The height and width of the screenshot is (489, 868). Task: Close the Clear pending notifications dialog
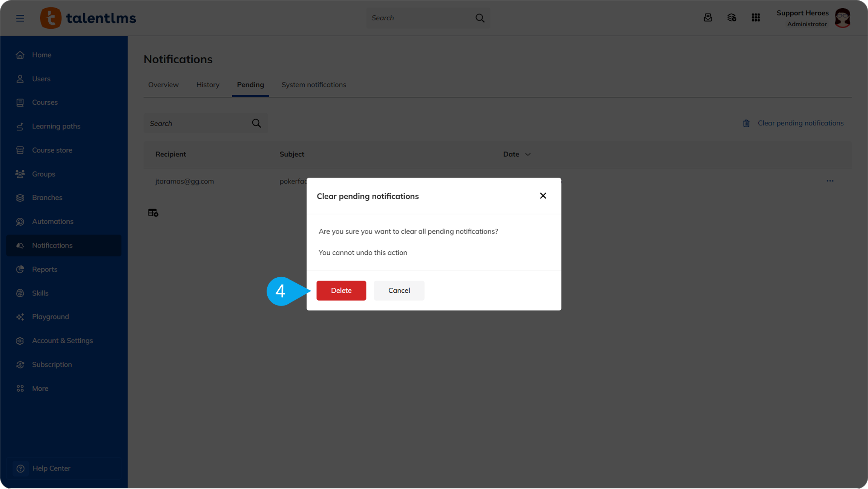(543, 196)
